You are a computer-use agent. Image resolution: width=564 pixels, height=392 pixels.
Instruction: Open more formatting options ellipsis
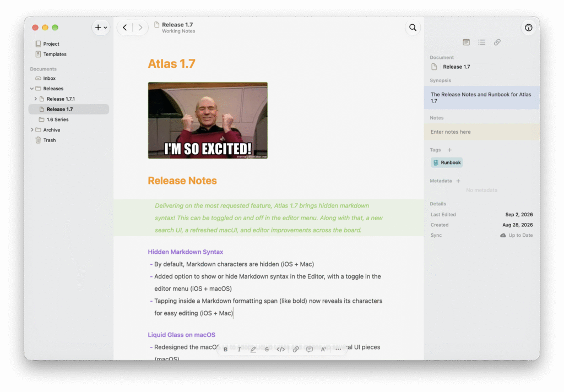[338, 349]
